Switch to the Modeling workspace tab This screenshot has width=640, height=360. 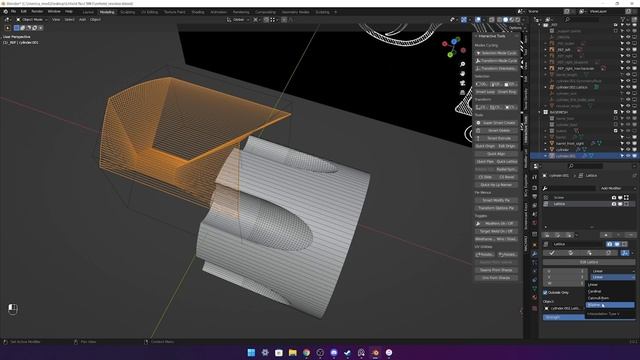coord(107,12)
